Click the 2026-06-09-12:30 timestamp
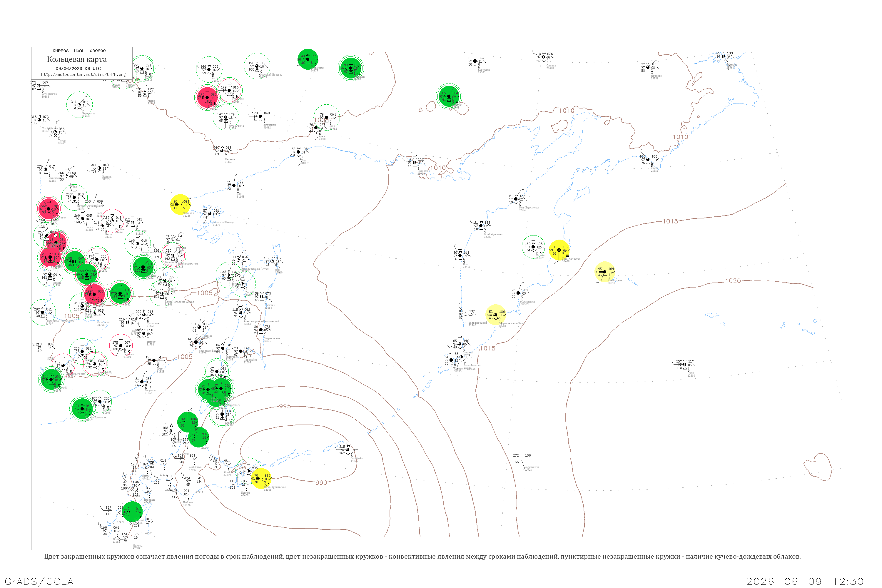882x588 pixels. [x=805, y=582]
